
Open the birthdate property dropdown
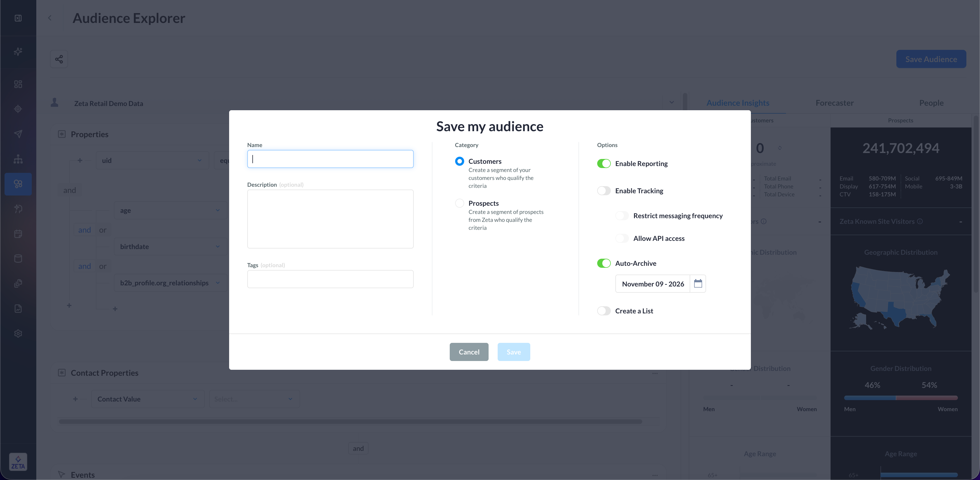coord(170,247)
